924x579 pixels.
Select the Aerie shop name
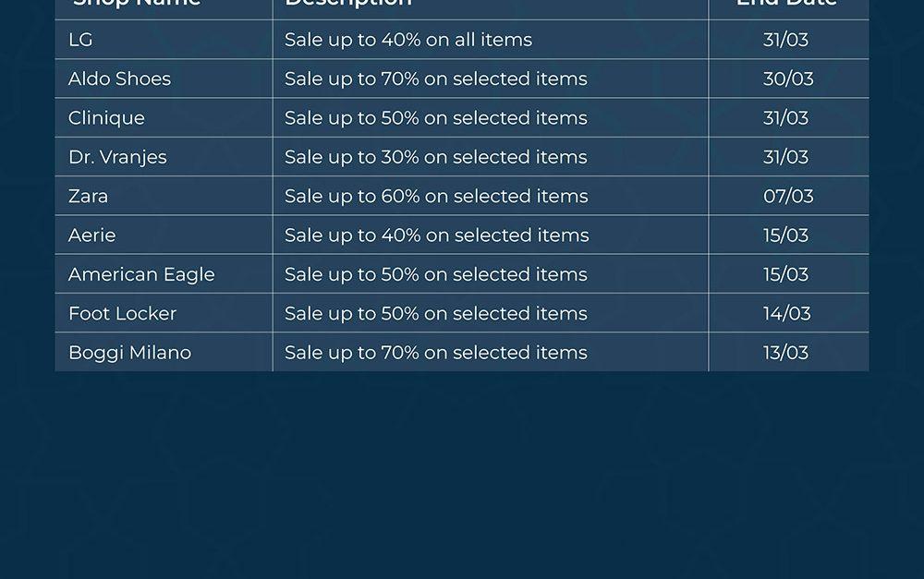click(x=91, y=235)
